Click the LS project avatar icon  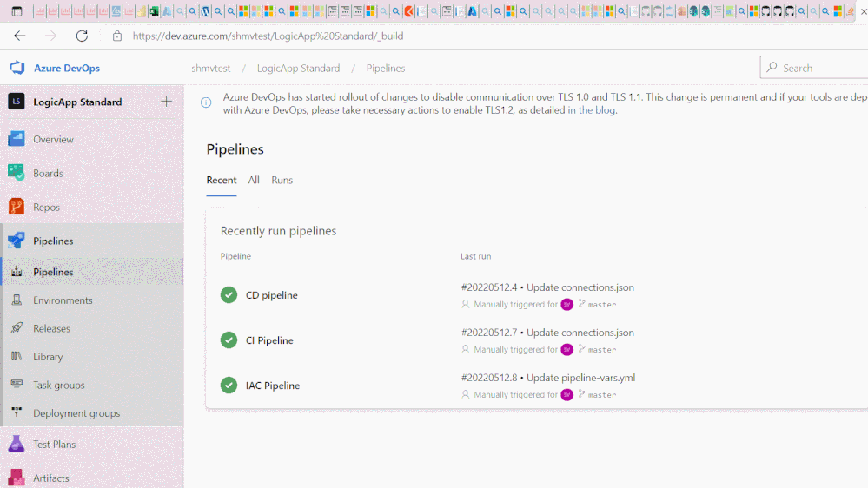[17, 102]
